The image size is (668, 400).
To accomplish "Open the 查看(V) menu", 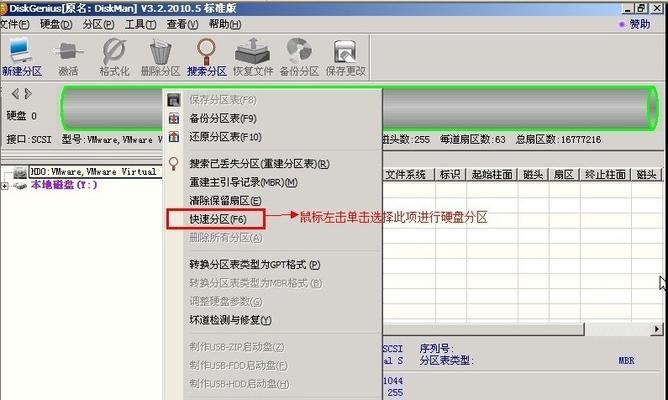I will point(182,24).
